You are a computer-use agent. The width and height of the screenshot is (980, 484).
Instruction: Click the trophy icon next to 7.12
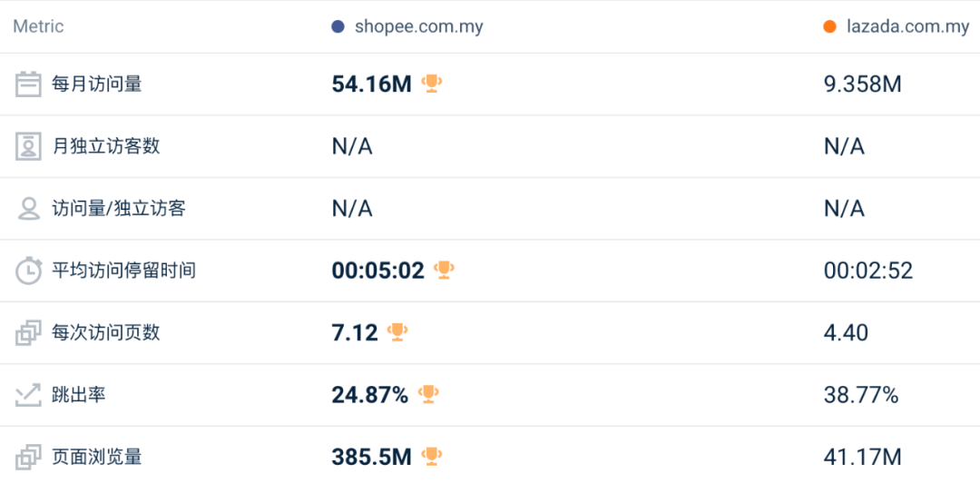click(397, 331)
